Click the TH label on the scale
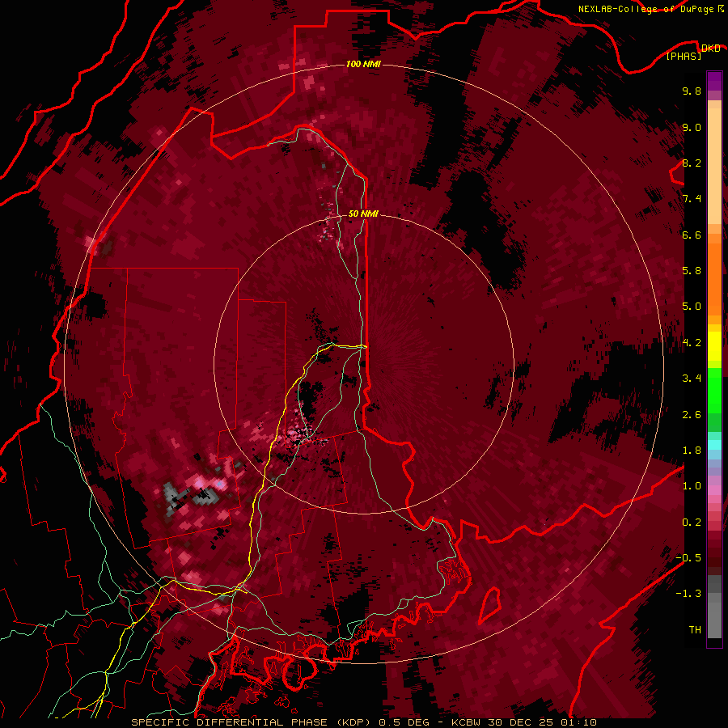728x728 pixels. coord(695,630)
